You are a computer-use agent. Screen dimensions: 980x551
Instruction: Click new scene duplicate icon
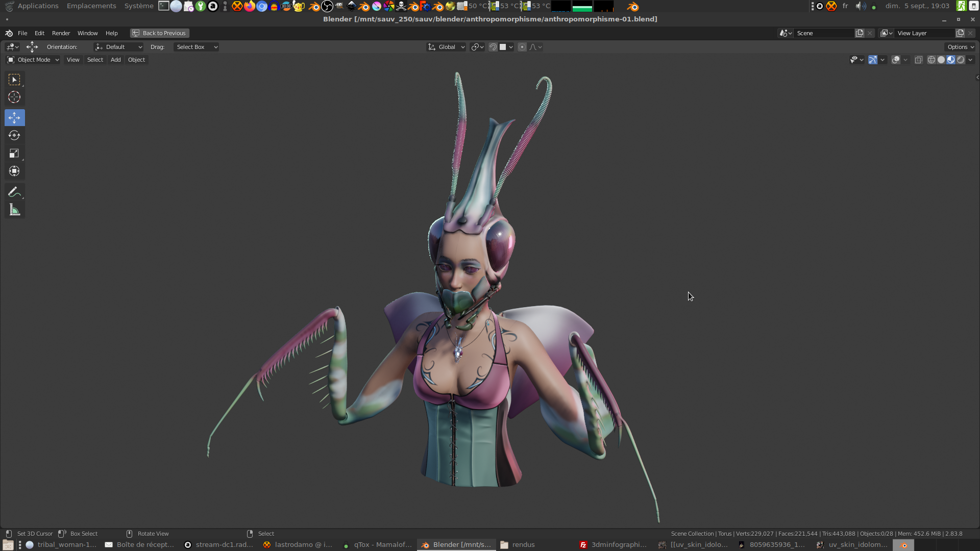coord(860,33)
